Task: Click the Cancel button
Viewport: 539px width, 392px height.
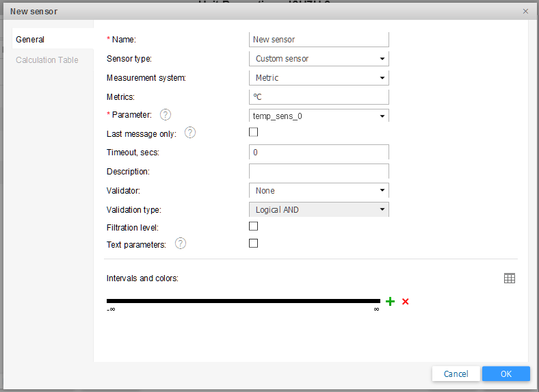Action: click(x=456, y=374)
